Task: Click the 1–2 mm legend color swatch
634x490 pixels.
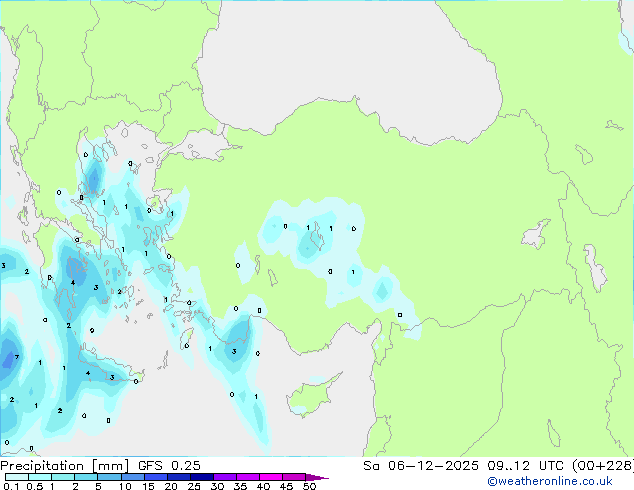Action: (63, 477)
